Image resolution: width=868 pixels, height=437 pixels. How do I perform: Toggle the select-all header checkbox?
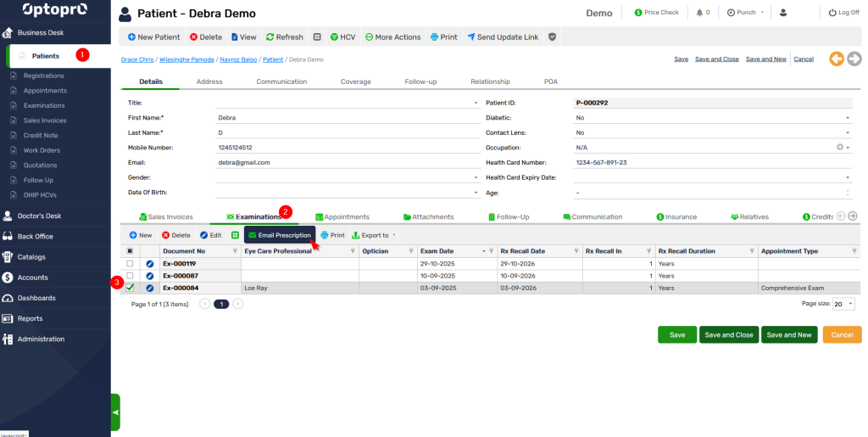(x=130, y=251)
